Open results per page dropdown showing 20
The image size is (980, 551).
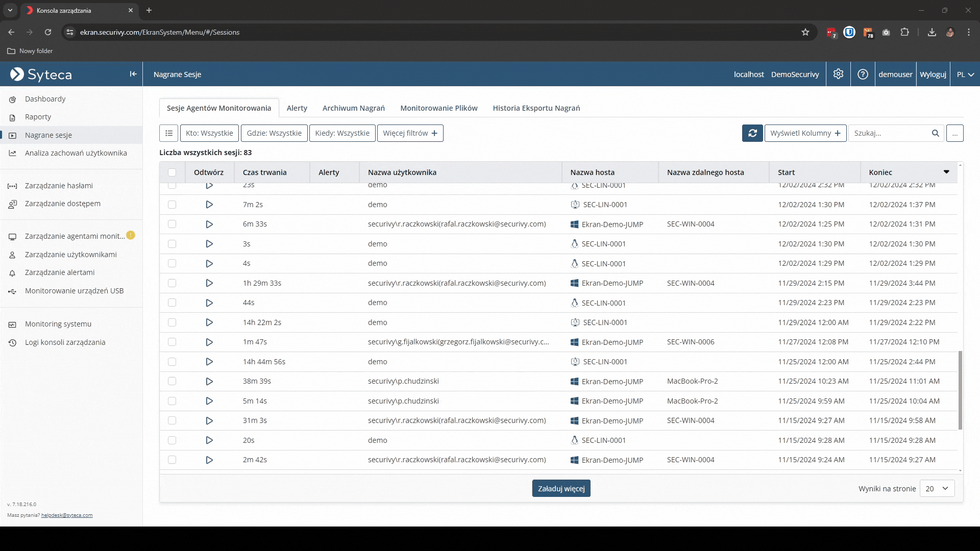click(x=937, y=488)
